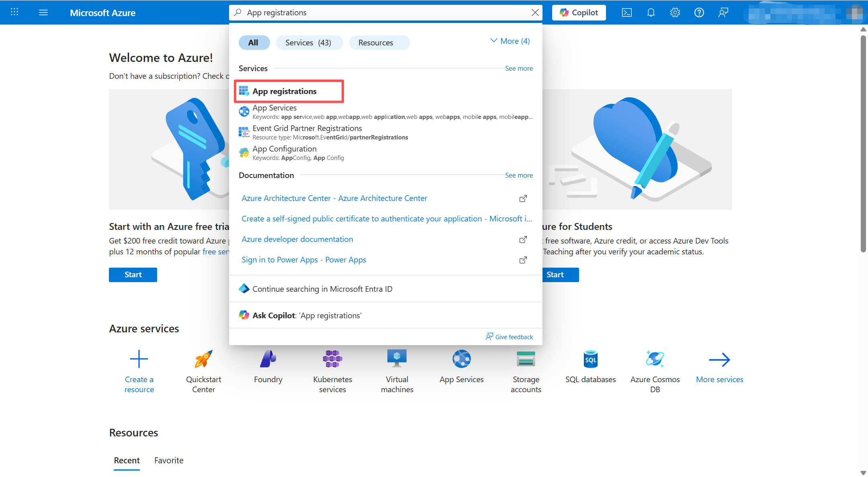
Task: Select the App Configuration result icon
Action: pyautogui.click(x=244, y=152)
